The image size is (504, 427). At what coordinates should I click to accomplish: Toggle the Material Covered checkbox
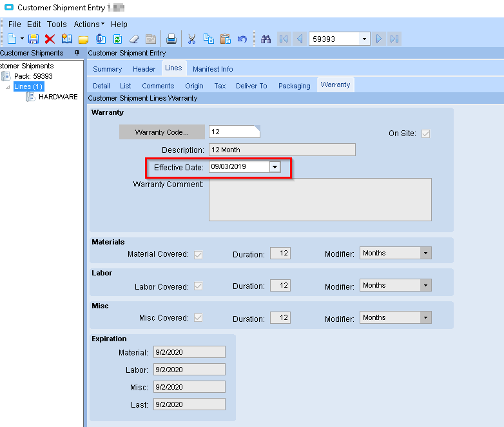[x=198, y=254]
